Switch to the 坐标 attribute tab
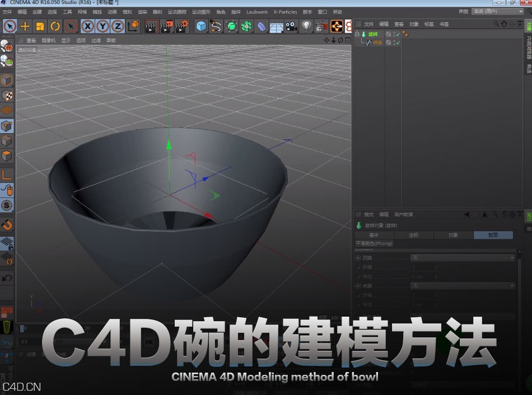532x395 pixels. click(x=413, y=235)
